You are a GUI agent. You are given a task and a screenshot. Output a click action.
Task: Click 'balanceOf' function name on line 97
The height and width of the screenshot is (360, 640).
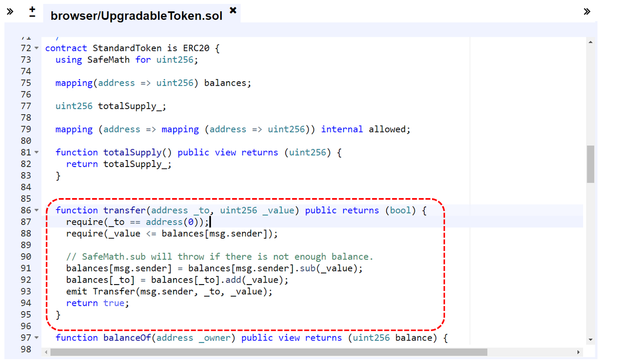[127, 338]
